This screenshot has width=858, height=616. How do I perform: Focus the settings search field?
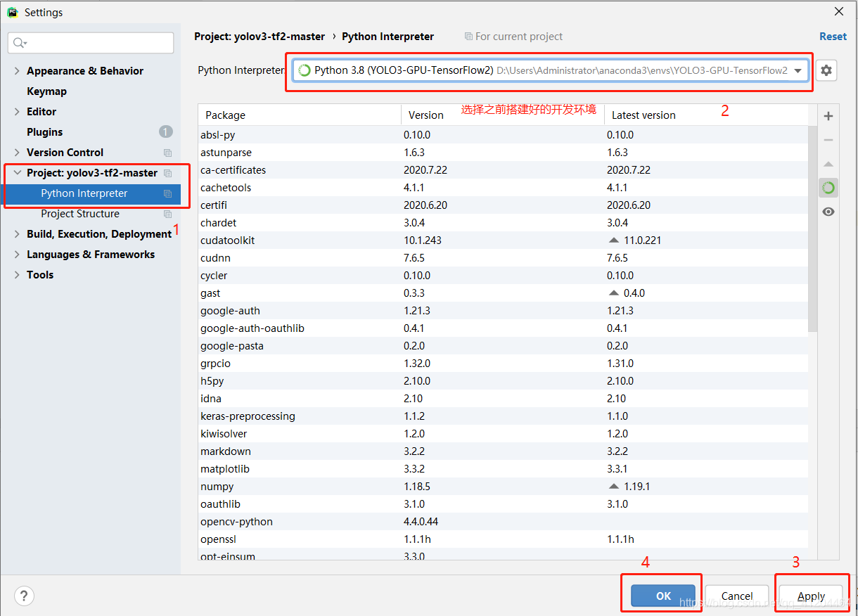tap(91, 43)
